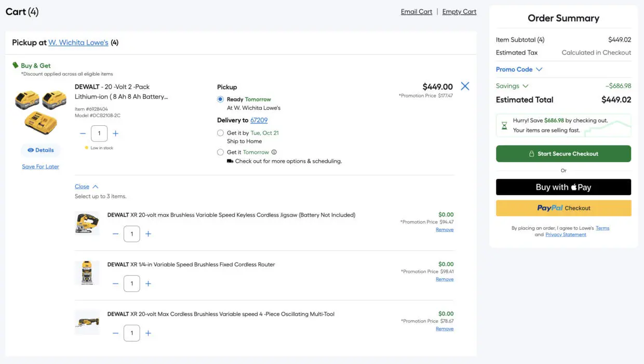The width and height of the screenshot is (644, 364).
Task: Decrease battery pack quantity with minus icon
Action: click(83, 134)
